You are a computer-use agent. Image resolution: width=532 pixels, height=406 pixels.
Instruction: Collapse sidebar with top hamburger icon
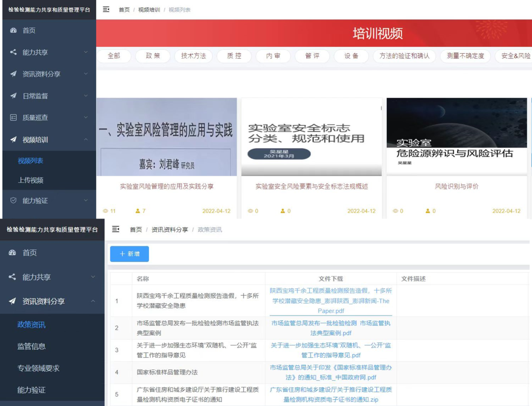(x=106, y=9)
